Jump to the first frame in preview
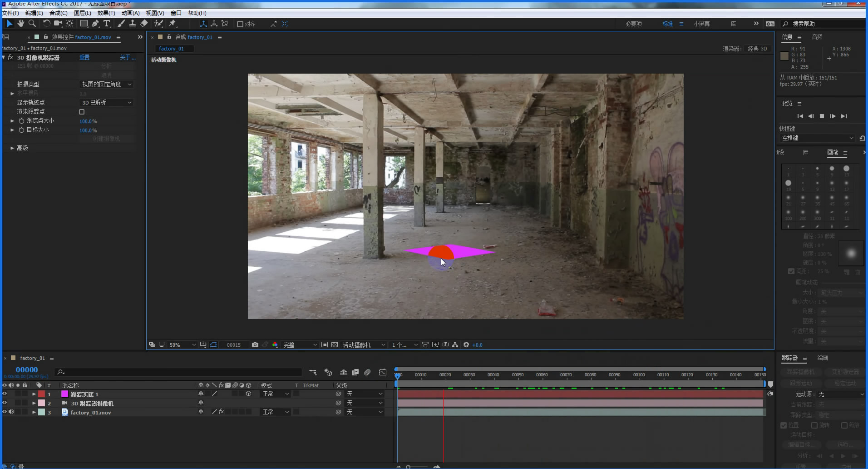Viewport: 868px width, 469px height. tap(800, 116)
